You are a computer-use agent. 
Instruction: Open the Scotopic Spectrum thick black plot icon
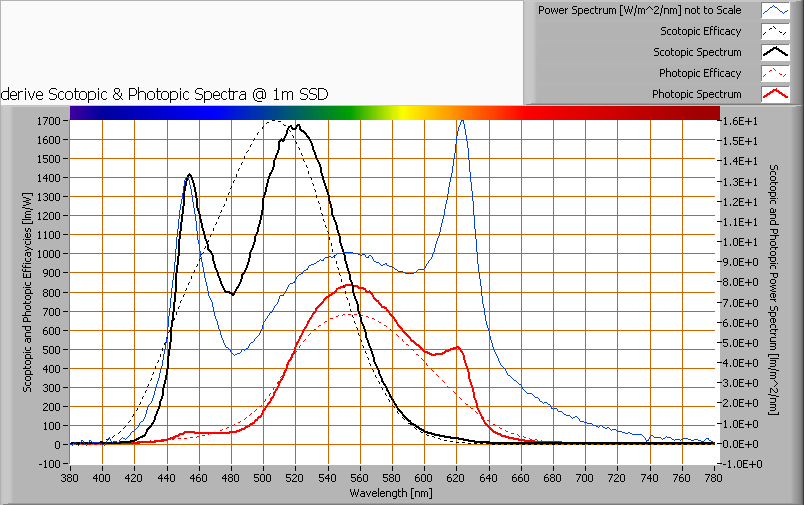(x=775, y=52)
